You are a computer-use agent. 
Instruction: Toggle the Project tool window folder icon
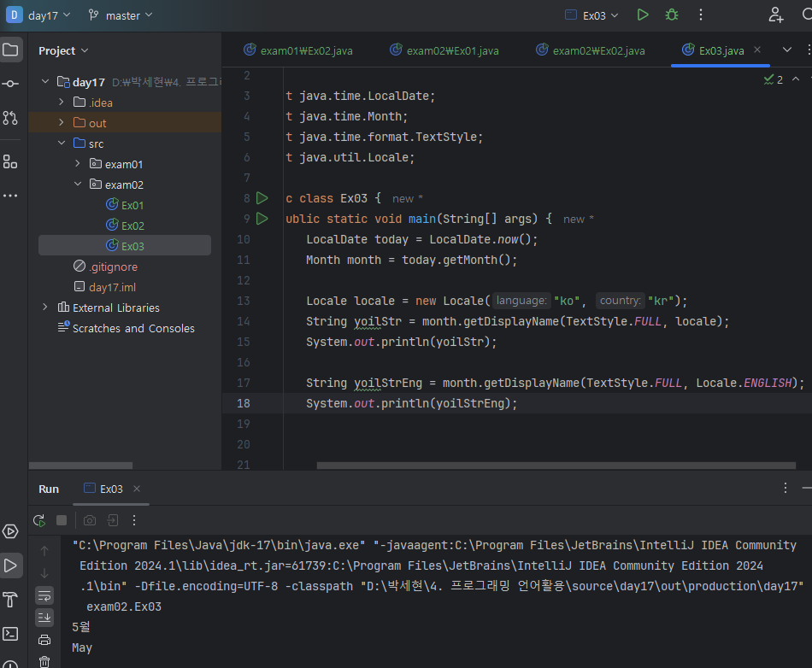[10, 50]
